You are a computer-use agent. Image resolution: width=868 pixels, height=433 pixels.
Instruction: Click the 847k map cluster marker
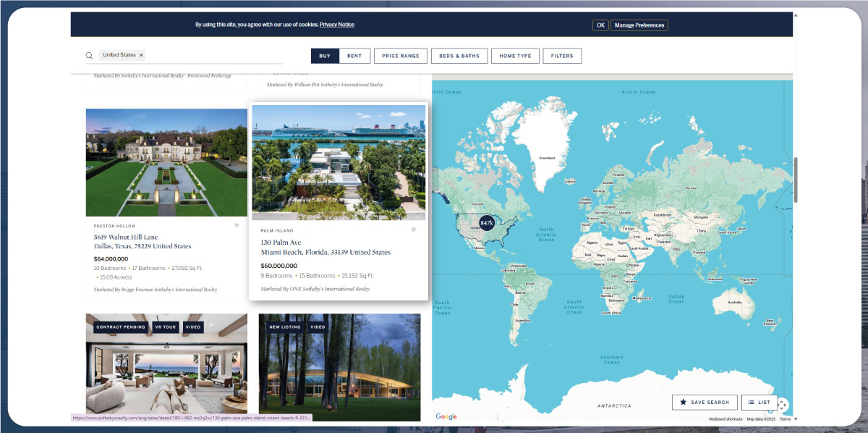click(x=486, y=223)
